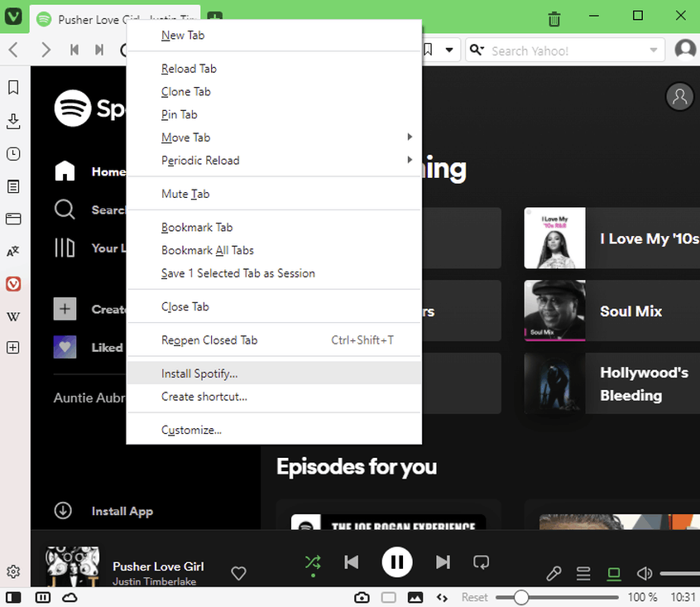
Task: Open the History side panel
Action: coord(13,154)
